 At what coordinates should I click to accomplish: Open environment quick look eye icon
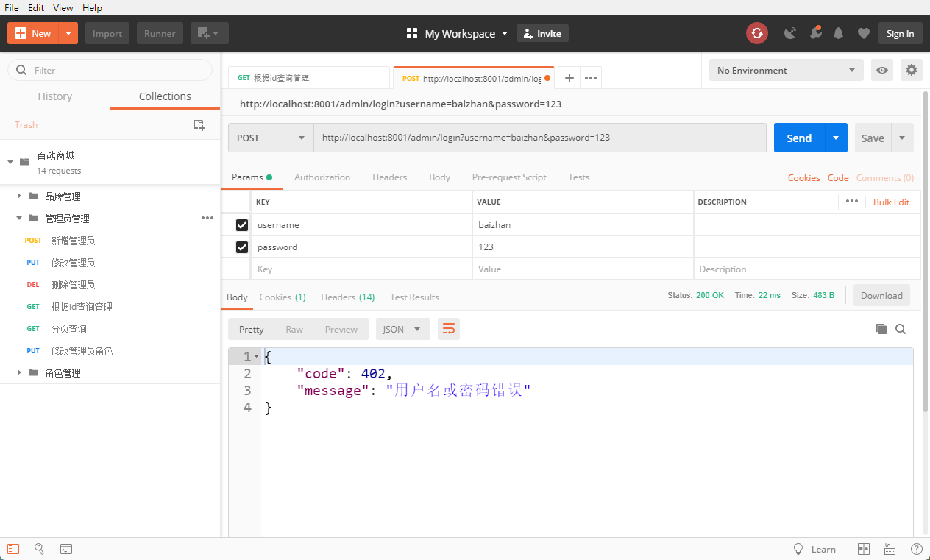point(882,70)
